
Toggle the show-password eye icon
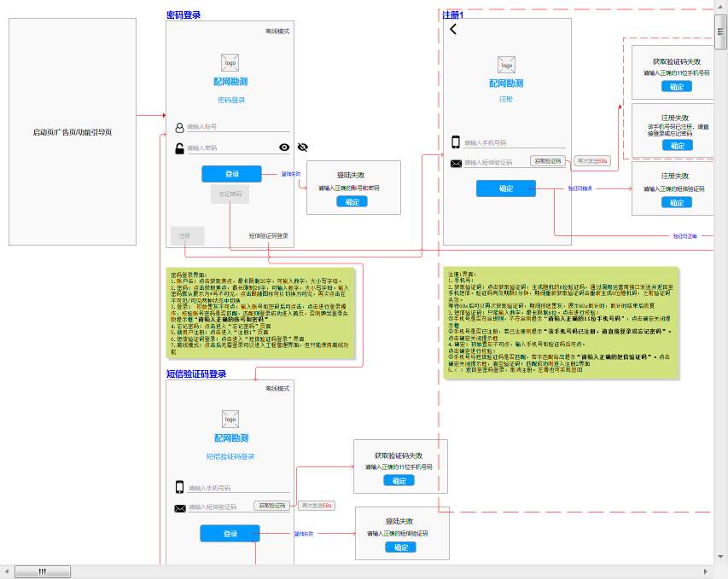pyautogui.click(x=284, y=147)
